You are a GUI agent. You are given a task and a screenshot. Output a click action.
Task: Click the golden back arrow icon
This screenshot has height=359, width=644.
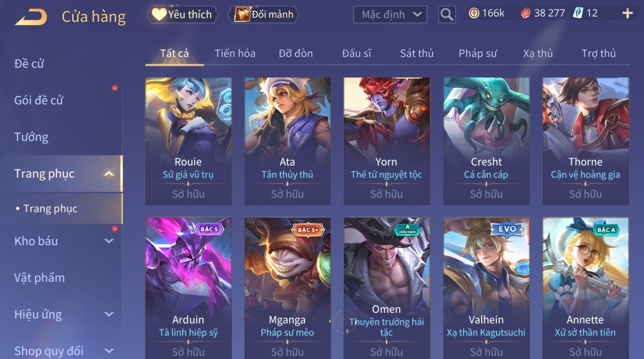pos(31,17)
